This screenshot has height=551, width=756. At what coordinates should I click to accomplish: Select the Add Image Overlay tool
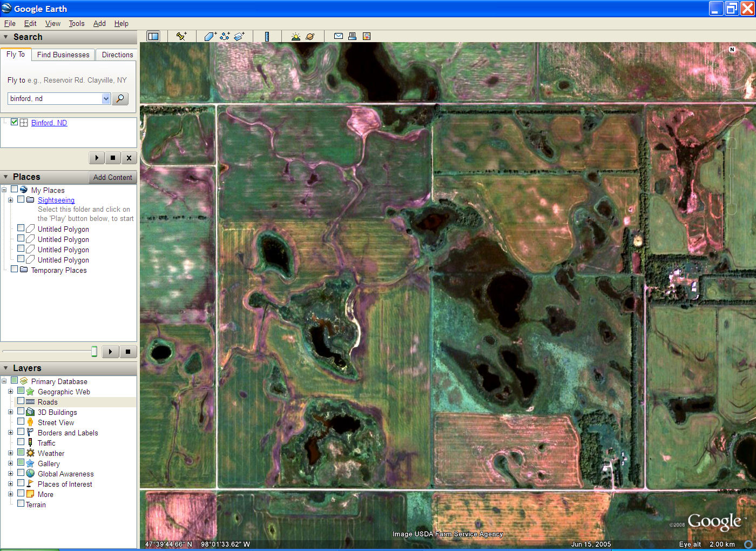(239, 36)
